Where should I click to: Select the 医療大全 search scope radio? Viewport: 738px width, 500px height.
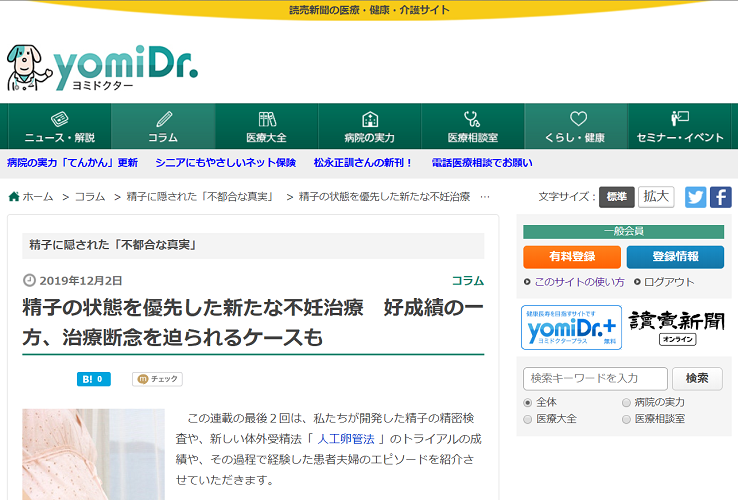point(528,419)
